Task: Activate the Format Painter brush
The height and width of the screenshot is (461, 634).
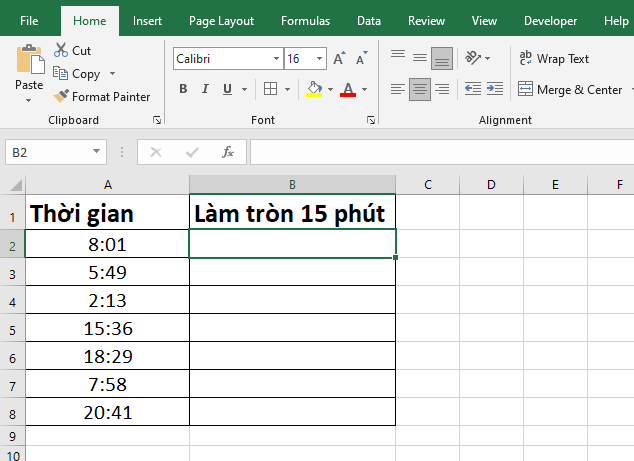Action: [61, 96]
